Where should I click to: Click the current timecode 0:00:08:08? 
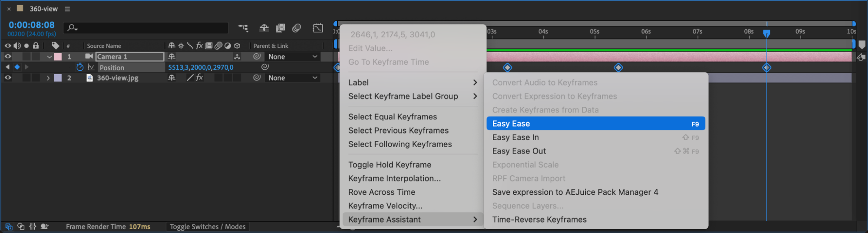(32, 25)
